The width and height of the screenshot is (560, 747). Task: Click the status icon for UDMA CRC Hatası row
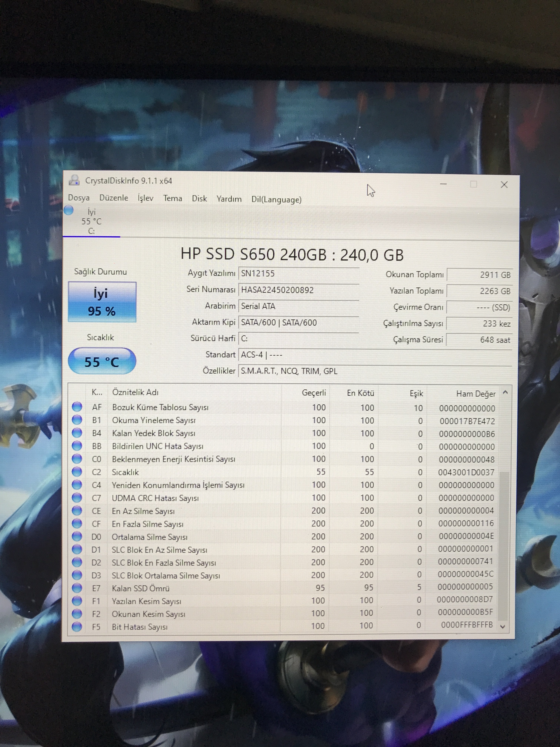coord(77,497)
